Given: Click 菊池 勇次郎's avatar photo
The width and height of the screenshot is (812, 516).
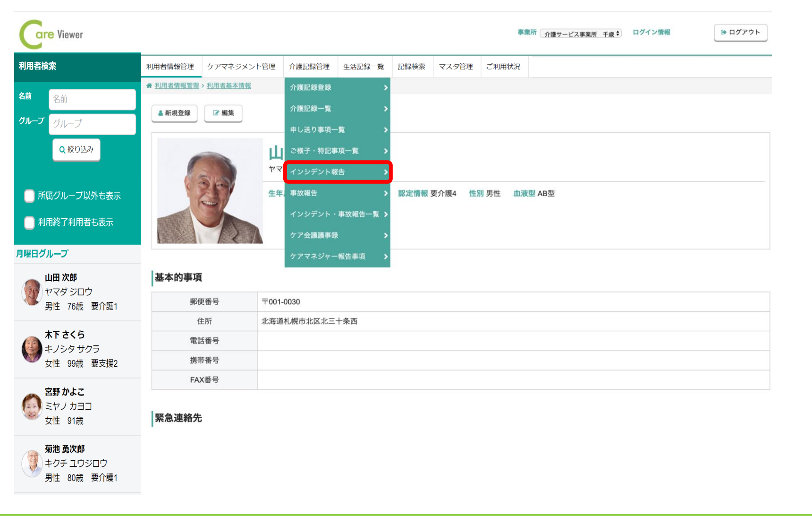Looking at the screenshot, I should tap(32, 464).
